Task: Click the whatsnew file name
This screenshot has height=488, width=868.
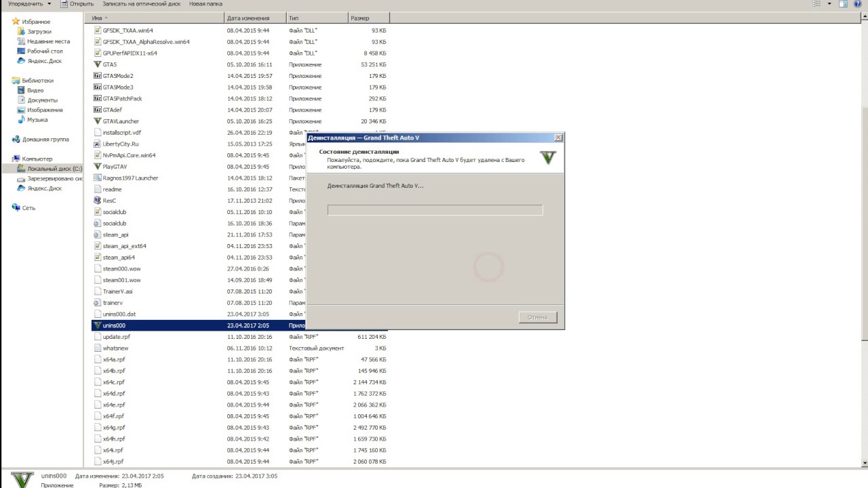Action: 115,348
